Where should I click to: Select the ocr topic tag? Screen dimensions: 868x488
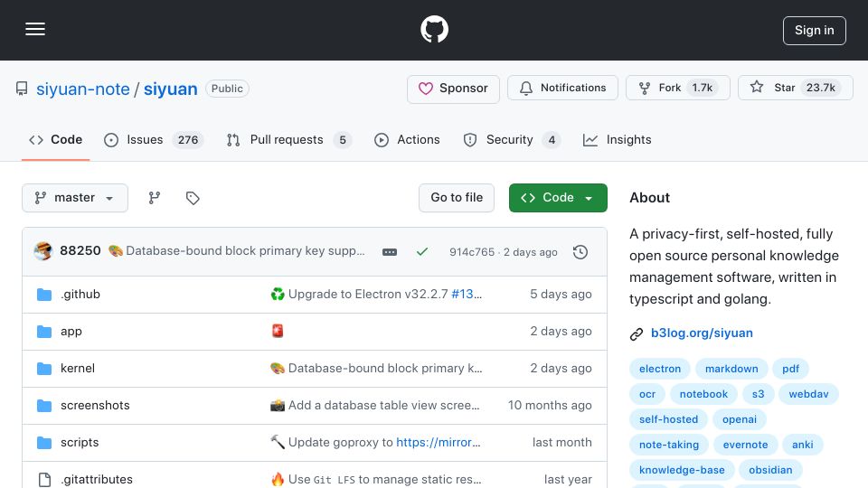point(647,395)
